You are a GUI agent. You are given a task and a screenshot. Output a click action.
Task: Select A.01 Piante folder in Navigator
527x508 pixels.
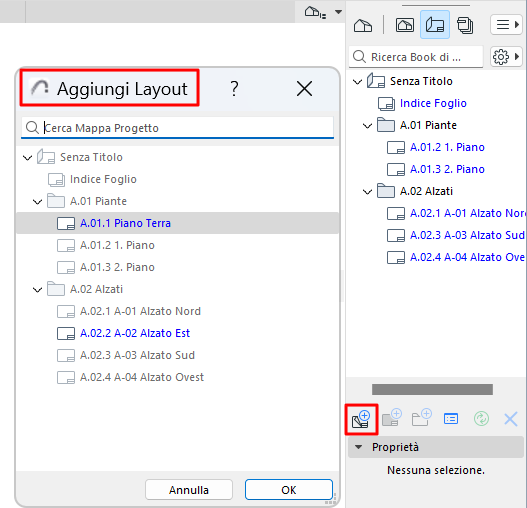pyautogui.click(x=428, y=125)
